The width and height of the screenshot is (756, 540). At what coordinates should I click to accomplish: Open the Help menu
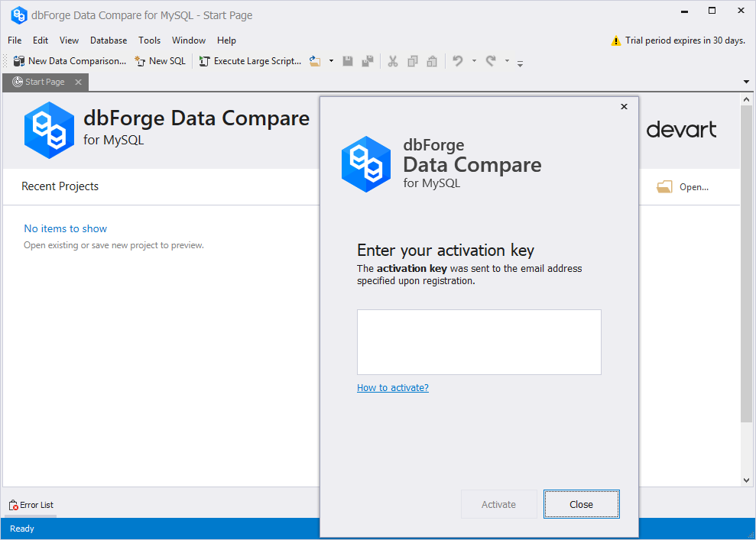click(226, 40)
